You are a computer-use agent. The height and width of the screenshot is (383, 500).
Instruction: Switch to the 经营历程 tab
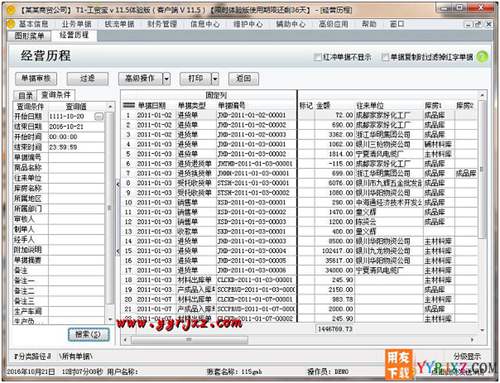tap(74, 35)
